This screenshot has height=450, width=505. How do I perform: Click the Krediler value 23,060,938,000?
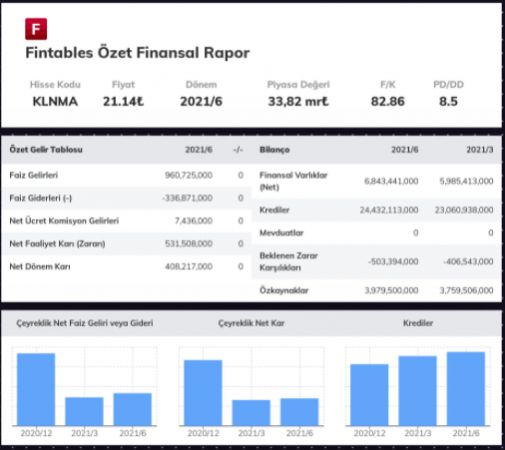tap(464, 210)
